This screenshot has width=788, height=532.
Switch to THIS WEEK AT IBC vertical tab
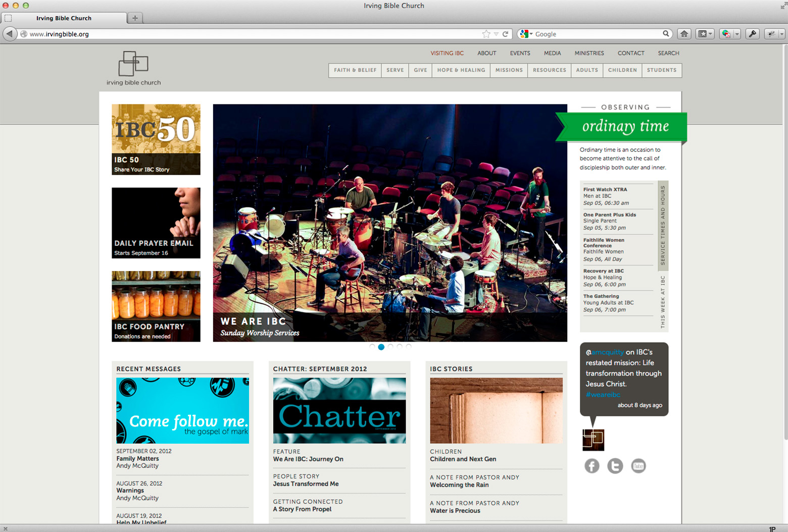pyautogui.click(x=663, y=302)
